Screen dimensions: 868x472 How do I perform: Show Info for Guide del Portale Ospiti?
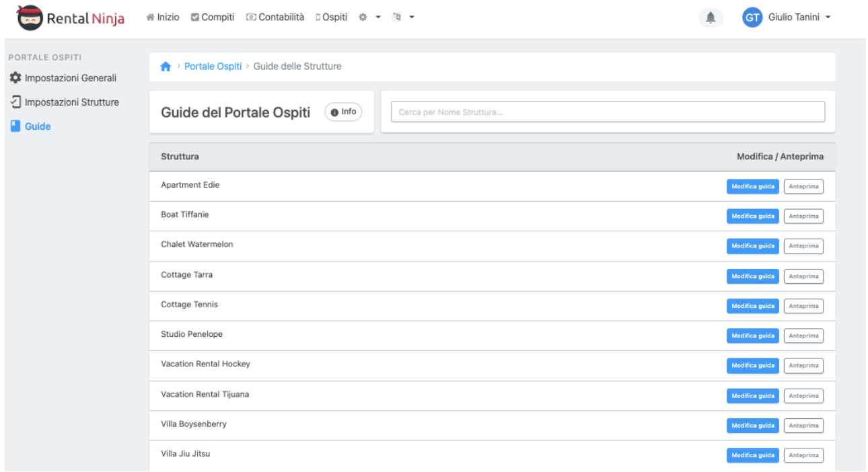point(343,112)
